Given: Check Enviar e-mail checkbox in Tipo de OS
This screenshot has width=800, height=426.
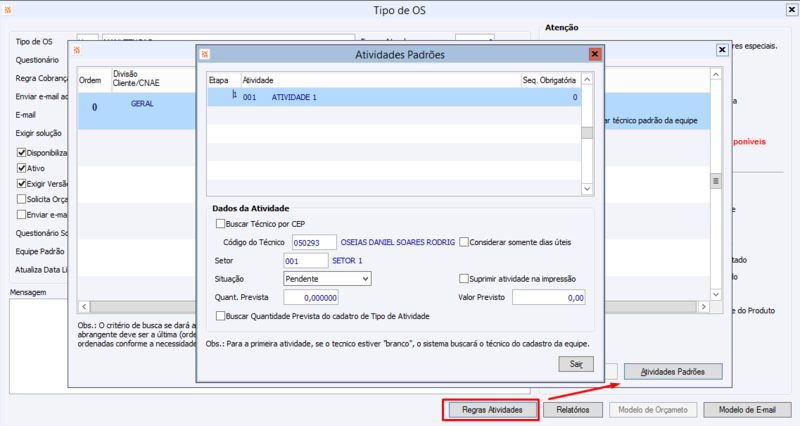Looking at the screenshot, I should [21, 214].
